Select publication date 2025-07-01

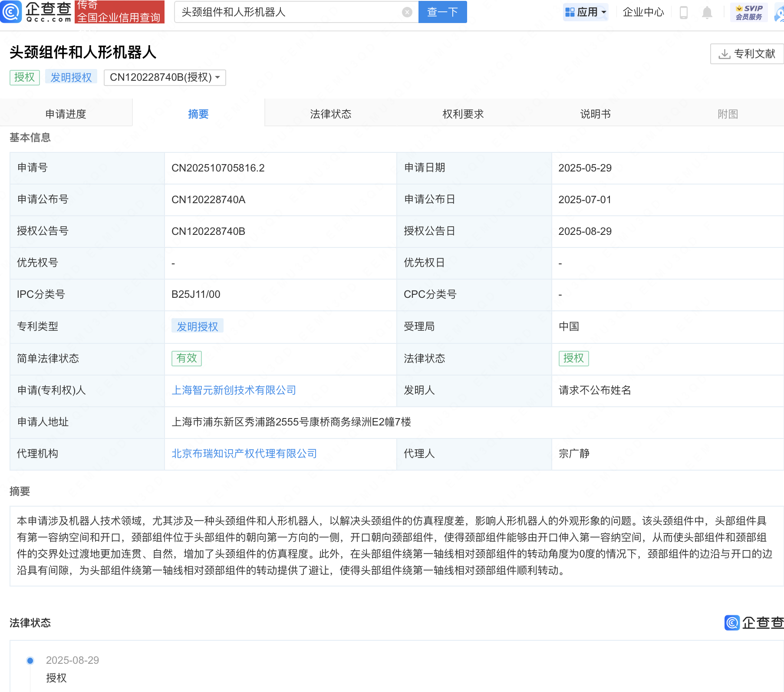point(585,200)
